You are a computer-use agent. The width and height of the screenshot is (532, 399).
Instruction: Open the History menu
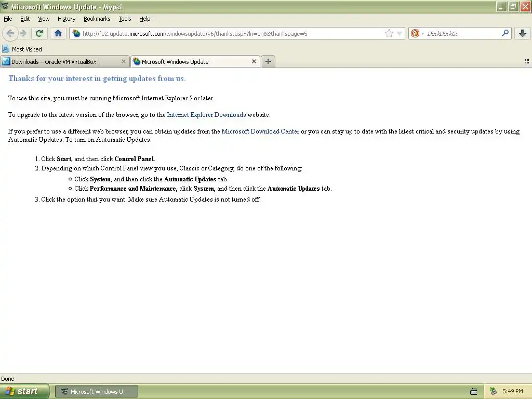(x=66, y=19)
